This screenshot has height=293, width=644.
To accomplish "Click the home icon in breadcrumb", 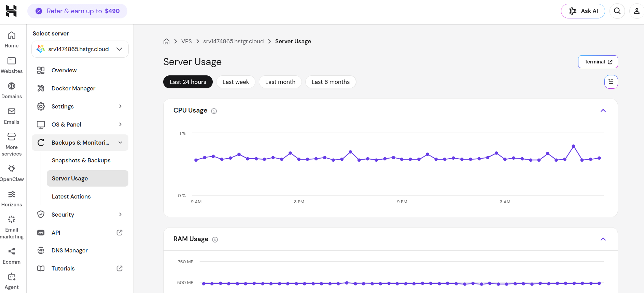I will tap(167, 41).
